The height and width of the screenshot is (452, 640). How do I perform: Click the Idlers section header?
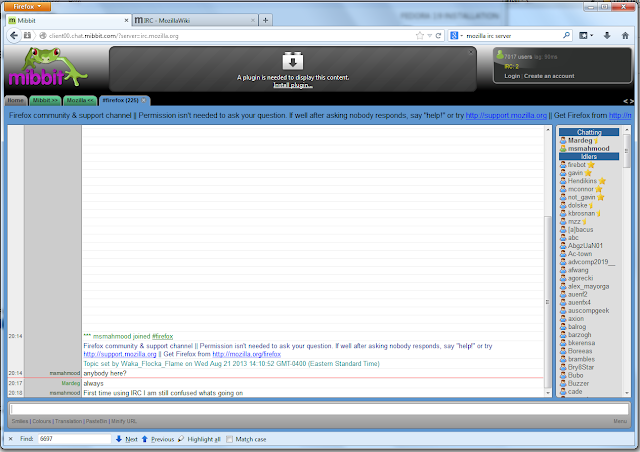(589, 156)
